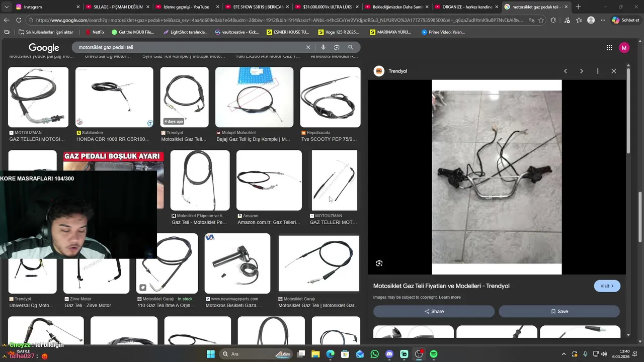Open MOTOUZMAN GAZ TELLERİ MOTOSİ thumbnail

tap(38, 97)
